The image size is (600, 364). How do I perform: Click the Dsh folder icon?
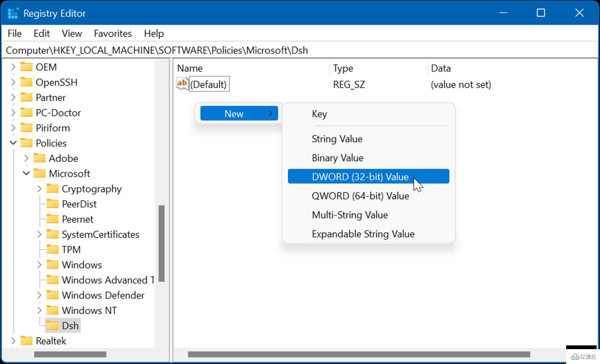pos(52,325)
